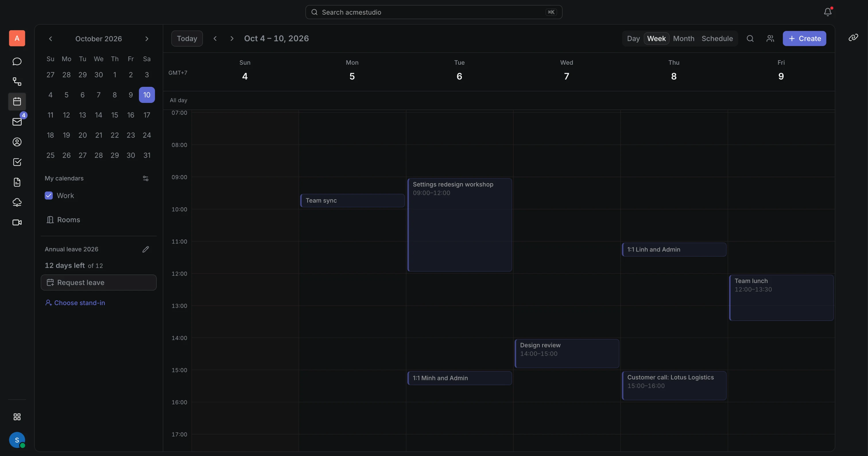The width and height of the screenshot is (868, 456).
Task: Click the acmestudio workspace A logo
Action: 17,38
